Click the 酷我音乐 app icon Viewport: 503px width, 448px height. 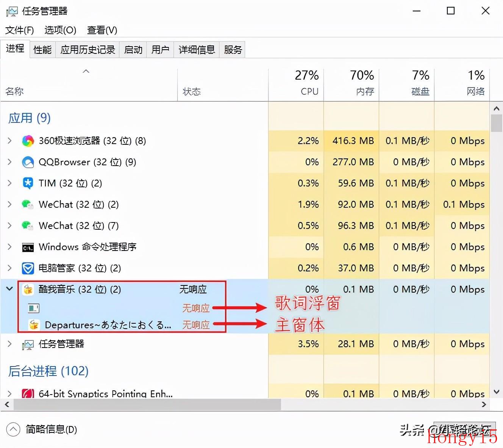(28, 290)
